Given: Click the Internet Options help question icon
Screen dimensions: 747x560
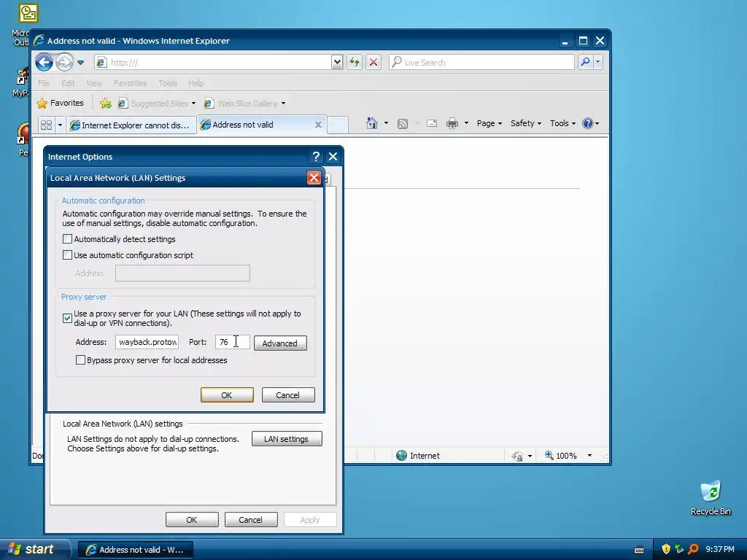Looking at the screenshot, I should (x=315, y=157).
